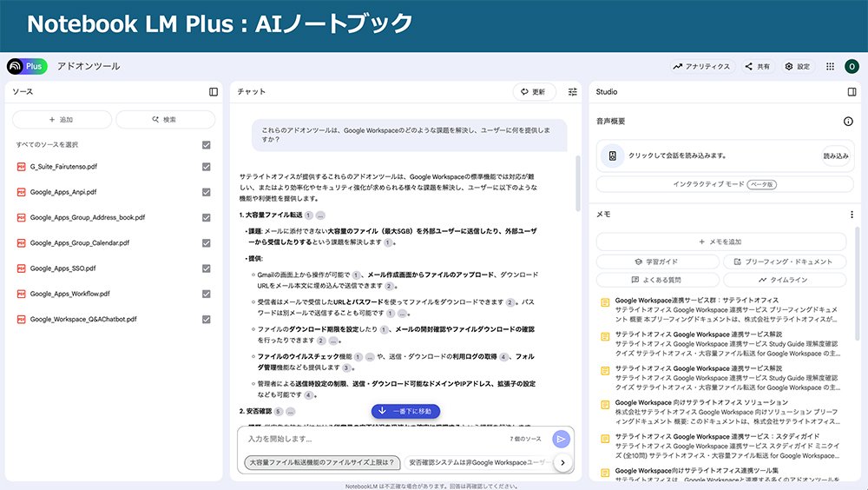
Task: Add a note with メモを追加
Action: click(720, 242)
